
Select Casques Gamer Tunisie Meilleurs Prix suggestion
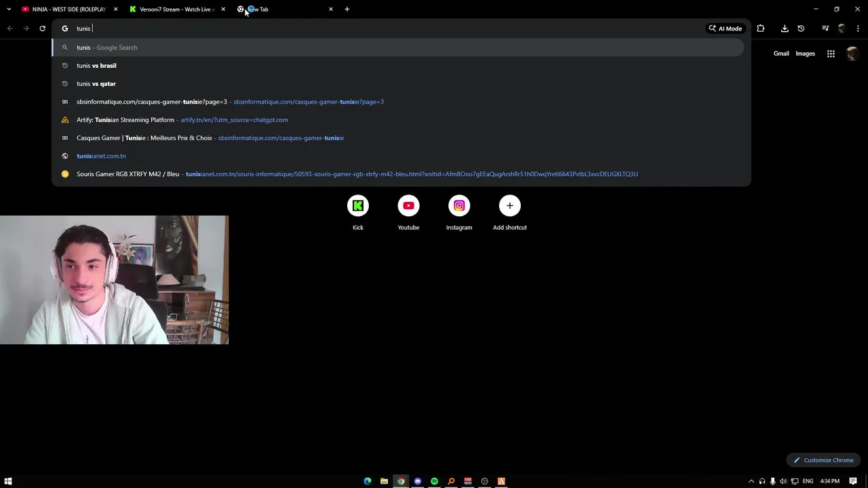tap(398, 138)
